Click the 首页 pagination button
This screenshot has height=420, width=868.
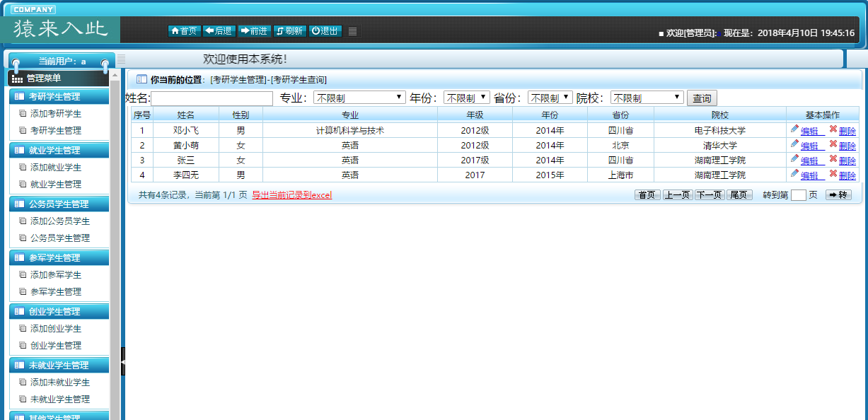coord(647,195)
